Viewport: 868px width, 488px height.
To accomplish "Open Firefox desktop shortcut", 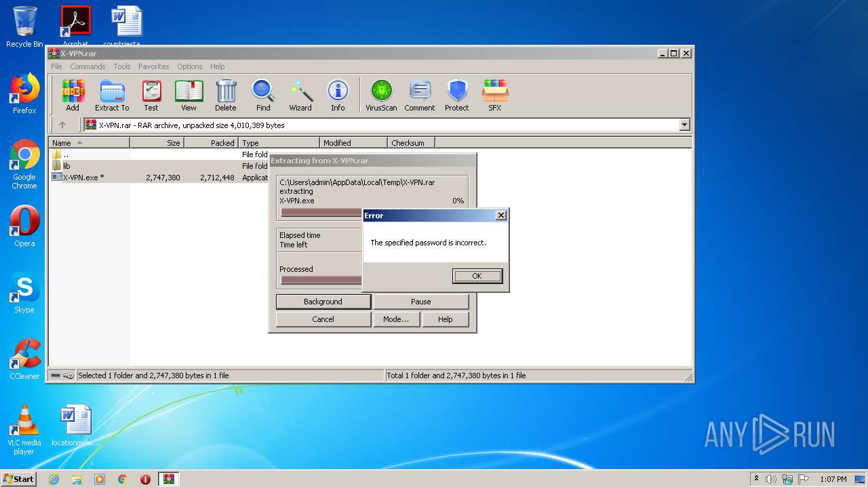I will [24, 94].
